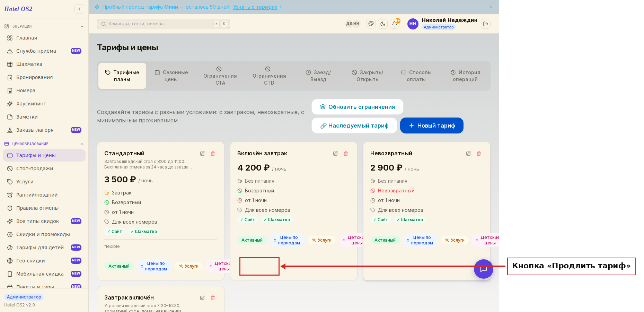This screenshot has height=312, width=644.
Task: Collapse the ЦЕНООБРАЗОВАНИЕ sidebar section
Action: (82, 144)
